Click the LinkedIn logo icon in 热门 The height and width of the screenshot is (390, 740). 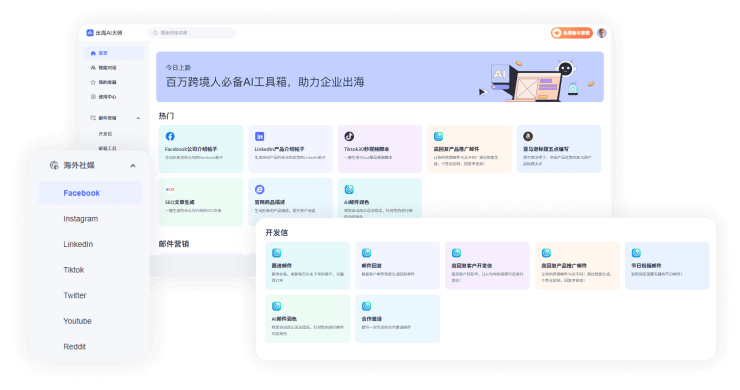pos(260,136)
